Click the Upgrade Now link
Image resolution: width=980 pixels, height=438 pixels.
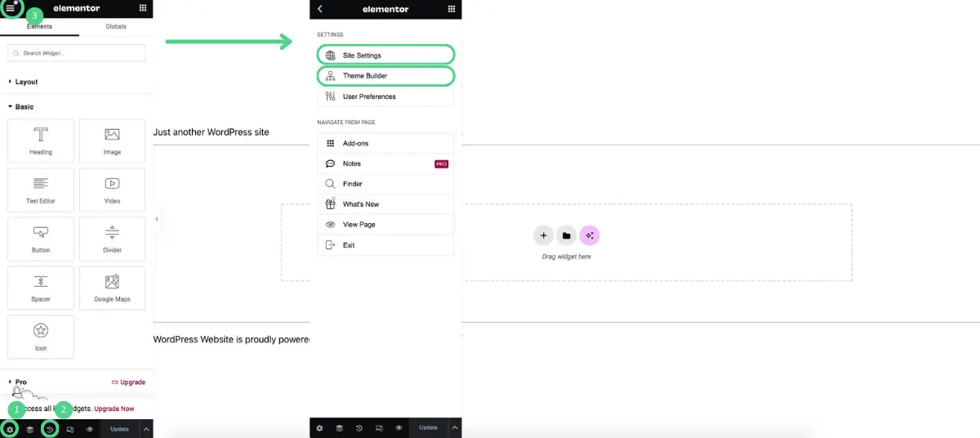114,409
